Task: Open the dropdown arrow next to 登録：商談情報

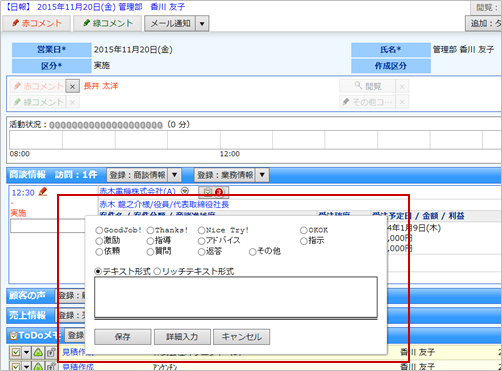Action: (174, 175)
